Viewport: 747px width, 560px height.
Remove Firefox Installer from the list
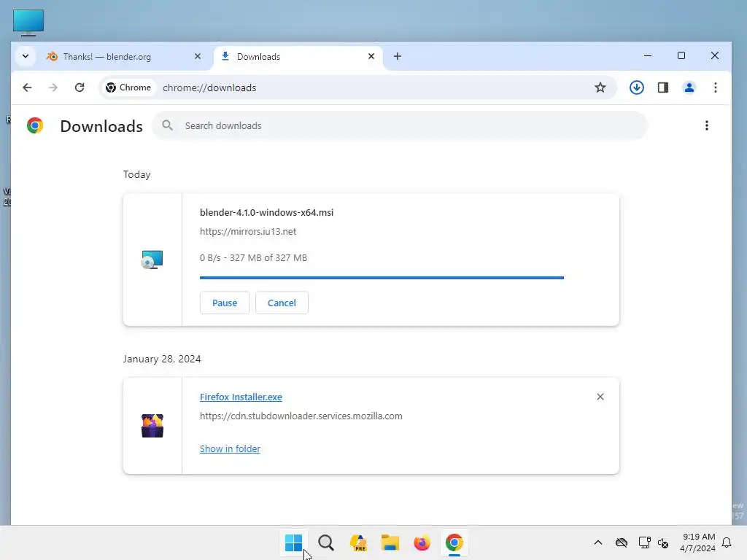click(600, 397)
